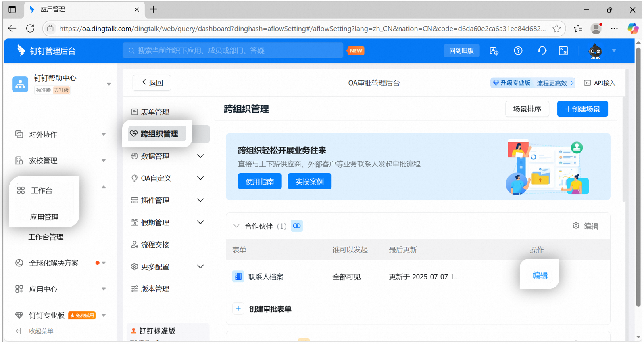Close the 应用管理 browser tab

click(137, 9)
